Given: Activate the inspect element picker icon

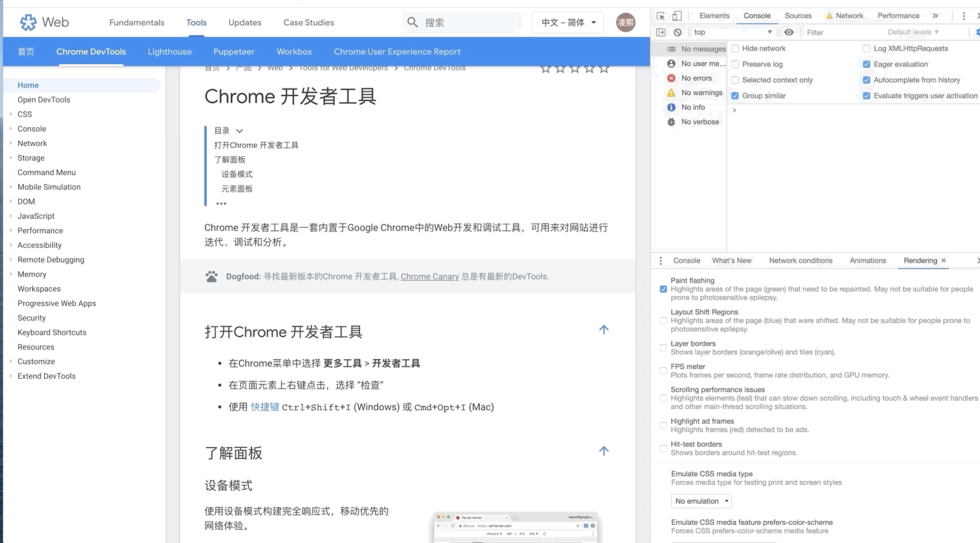Looking at the screenshot, I should 661,16.
